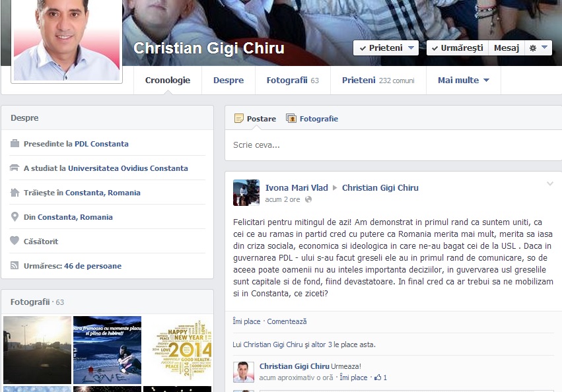Like the post with Îmi place
Screen dimensions: 562x392
tap(246, 321)
